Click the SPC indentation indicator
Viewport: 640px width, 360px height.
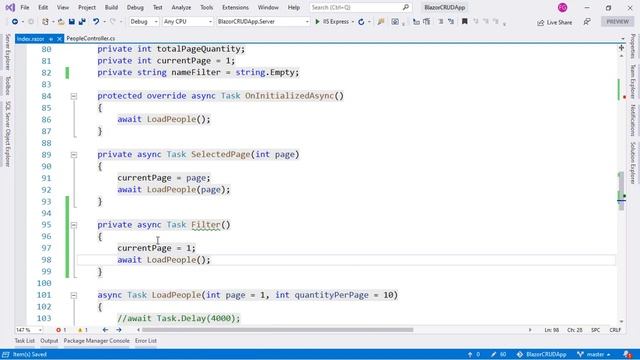click(x=596, y=330)
